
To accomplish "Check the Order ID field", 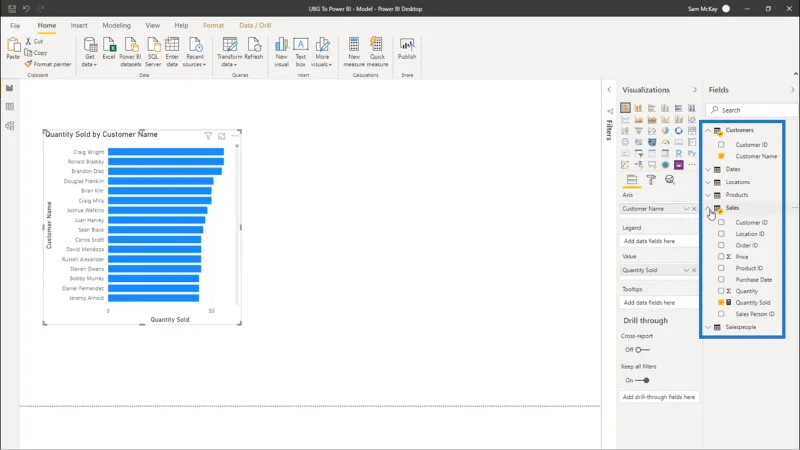I will [721, 245].
